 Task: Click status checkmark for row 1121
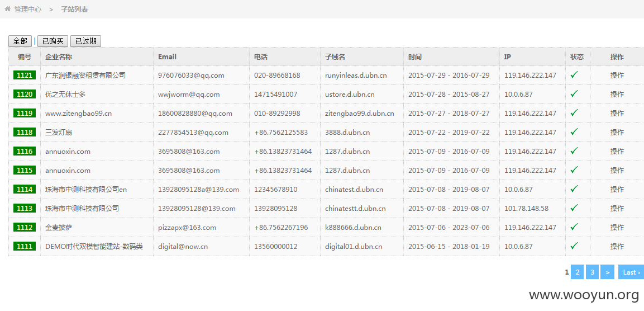pyautogui.click(x=574, y=75)
